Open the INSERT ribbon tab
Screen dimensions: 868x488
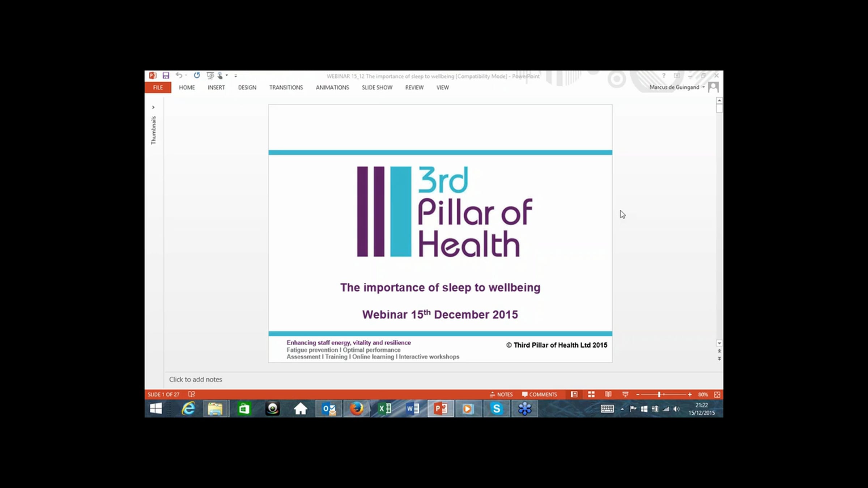[216, 87]
